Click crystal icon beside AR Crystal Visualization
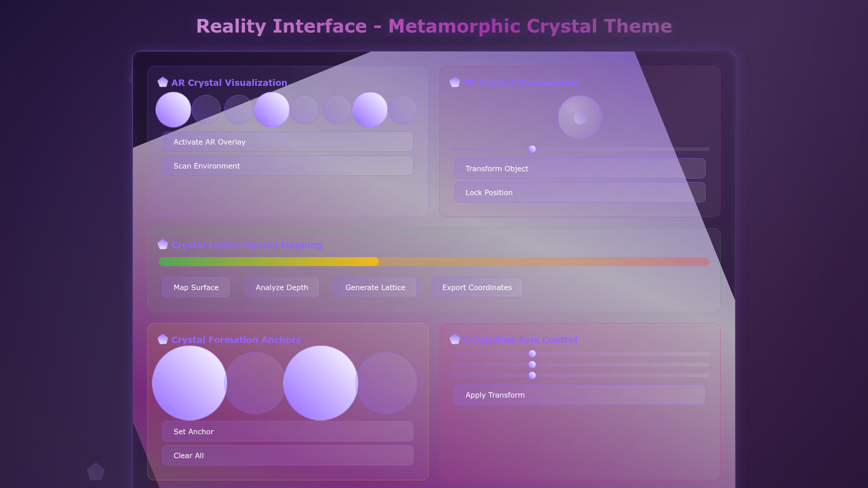This screenshot has width=868, height=488. [163, 82]
